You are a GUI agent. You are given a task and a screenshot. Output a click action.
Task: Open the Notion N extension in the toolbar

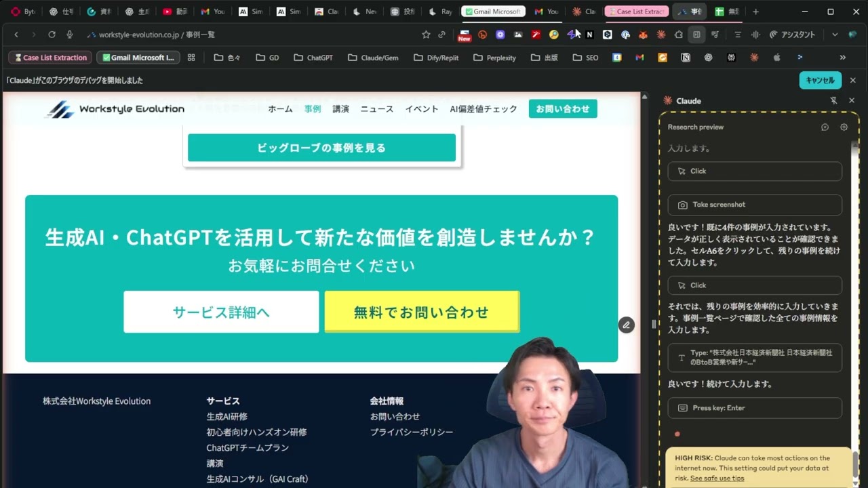(589, 35)
